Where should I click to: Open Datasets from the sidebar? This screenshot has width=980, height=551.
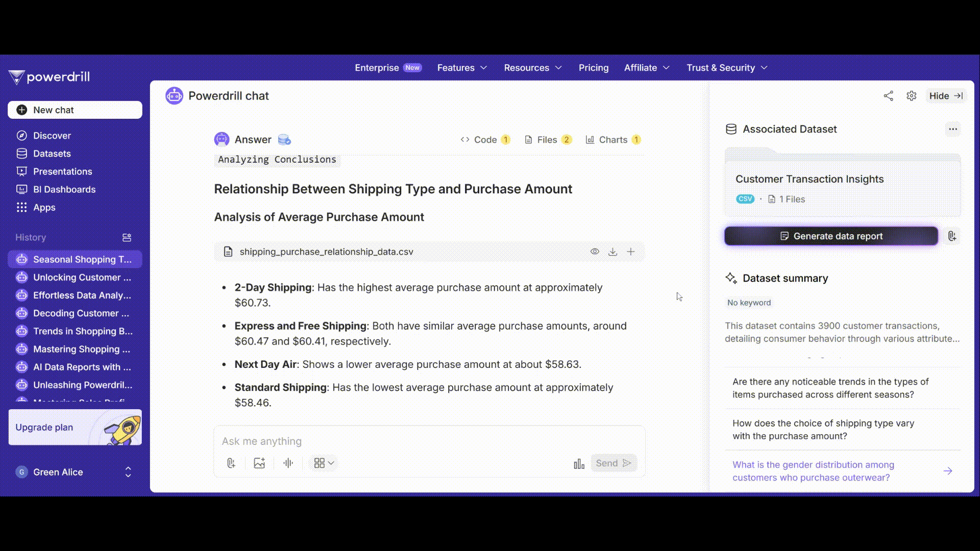coord(52,154)
